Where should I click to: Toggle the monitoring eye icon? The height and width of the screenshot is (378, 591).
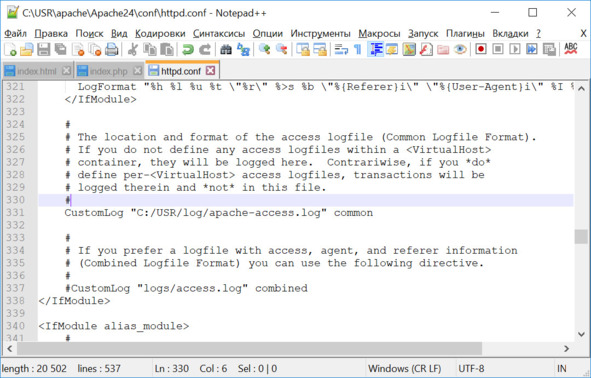pyautogui.click(x=460, y=49)
